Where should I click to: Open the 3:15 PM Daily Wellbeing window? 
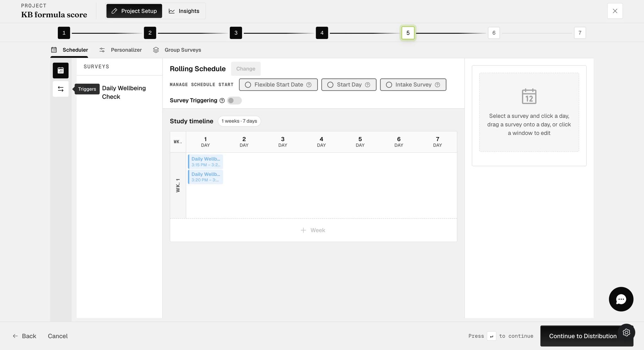(x=206, y=162)
